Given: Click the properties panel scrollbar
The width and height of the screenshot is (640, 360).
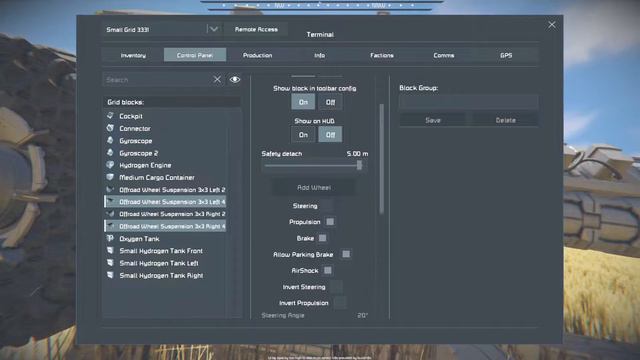Looking at the screenshot, I should point(382,159).
